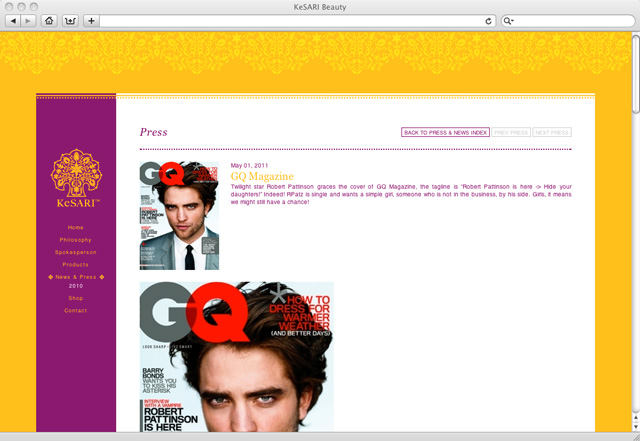Viewport: 640px width, 441px height.
Task: Click the May 01, 2011 date text
Action: [249, 165]
